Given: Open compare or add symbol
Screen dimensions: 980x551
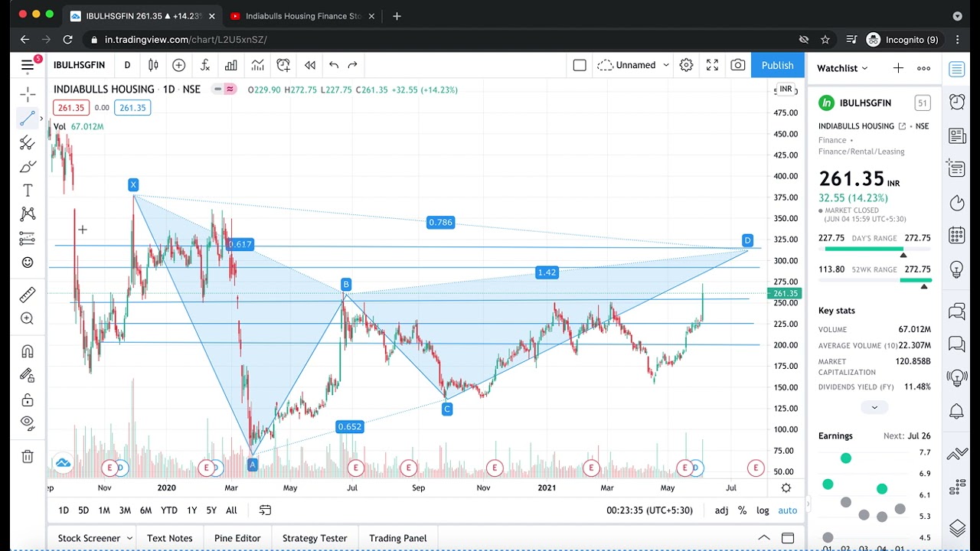Looking at the screenshot, I should (178, 65).
